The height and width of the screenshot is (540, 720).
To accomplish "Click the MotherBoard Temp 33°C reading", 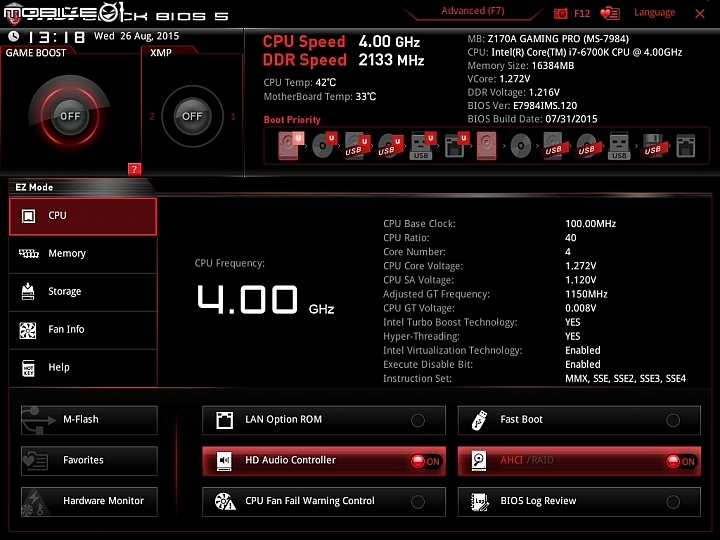I will (x=320, y=97).
